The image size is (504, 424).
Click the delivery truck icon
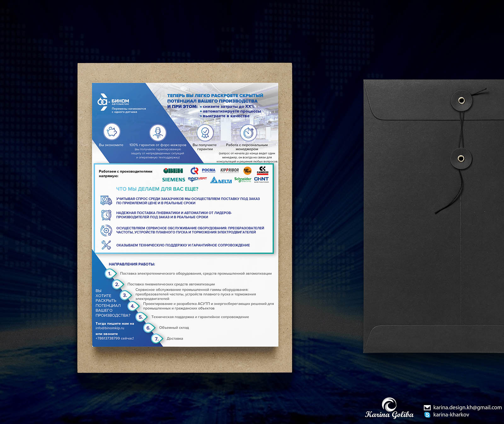(x=106, y=200)
